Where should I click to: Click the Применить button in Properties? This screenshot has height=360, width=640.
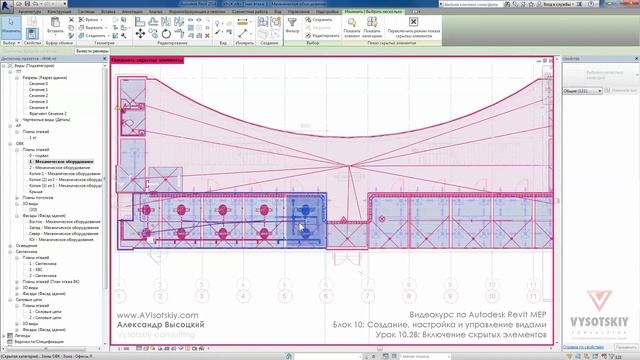coord(626,347)
